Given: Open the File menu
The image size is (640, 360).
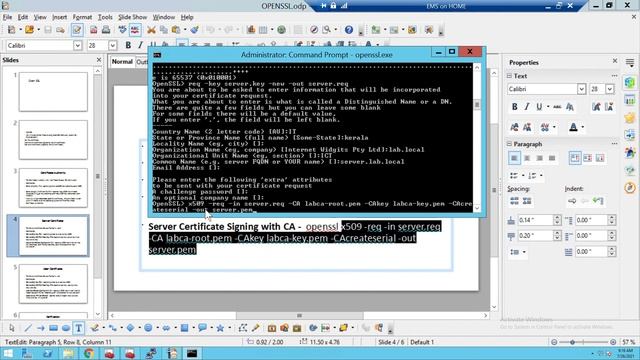Looking at the screenshot, I should coord(7,17).
